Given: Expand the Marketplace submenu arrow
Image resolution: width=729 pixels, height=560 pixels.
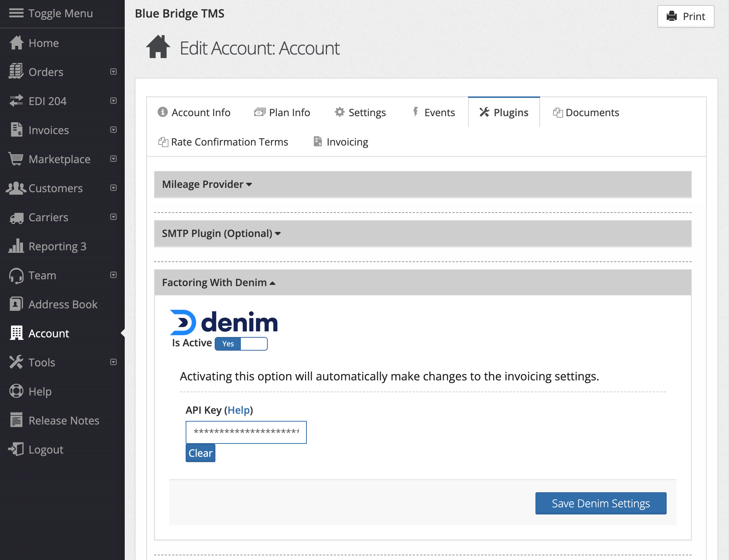Looking at the screenshot, I should (113, 159).
